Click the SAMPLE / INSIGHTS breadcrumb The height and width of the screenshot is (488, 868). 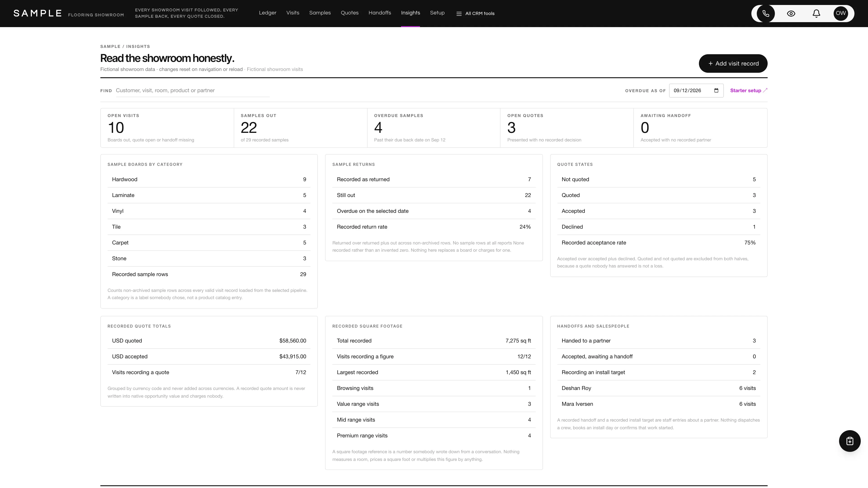[125, 47]
